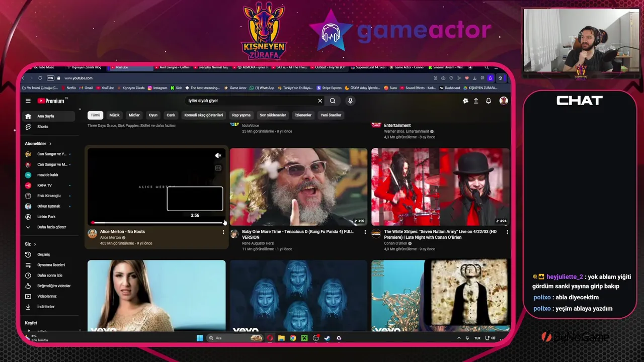
Task: Open Netflix bookmark
Action: coord(69,88)
